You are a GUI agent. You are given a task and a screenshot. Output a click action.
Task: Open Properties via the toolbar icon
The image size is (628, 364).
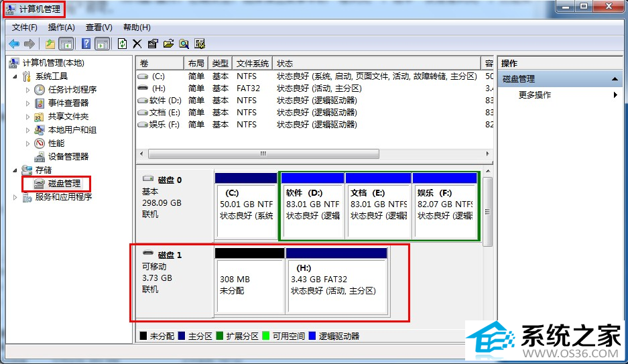click(153, 44)
